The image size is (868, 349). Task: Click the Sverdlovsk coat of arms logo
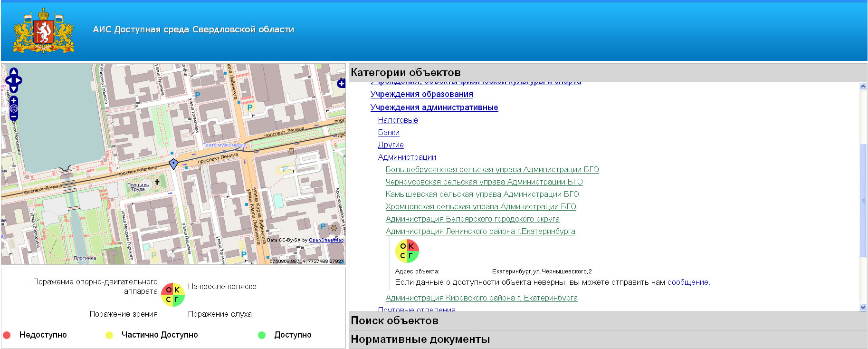[x=44, y=30]
